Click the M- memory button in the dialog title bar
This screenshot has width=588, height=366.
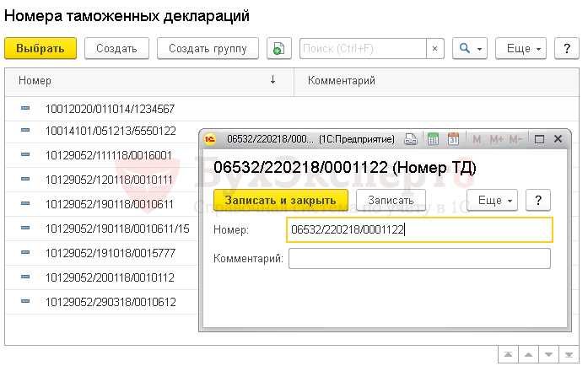[x=515, y=139]
